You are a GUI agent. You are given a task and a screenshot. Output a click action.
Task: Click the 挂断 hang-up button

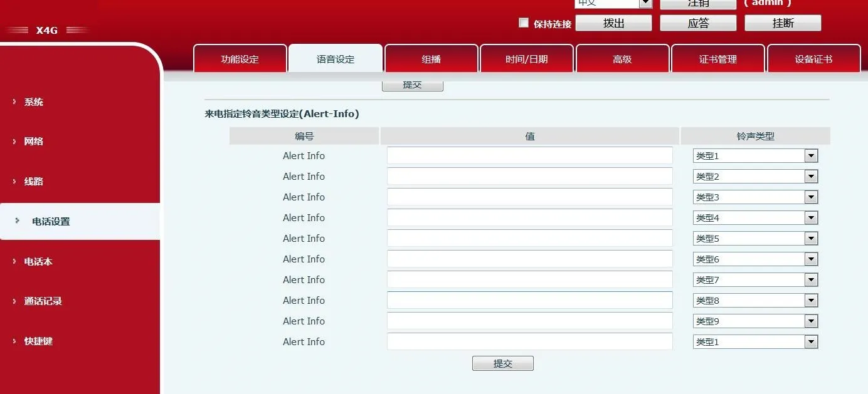pyautogui.click(x=783, y=23)
